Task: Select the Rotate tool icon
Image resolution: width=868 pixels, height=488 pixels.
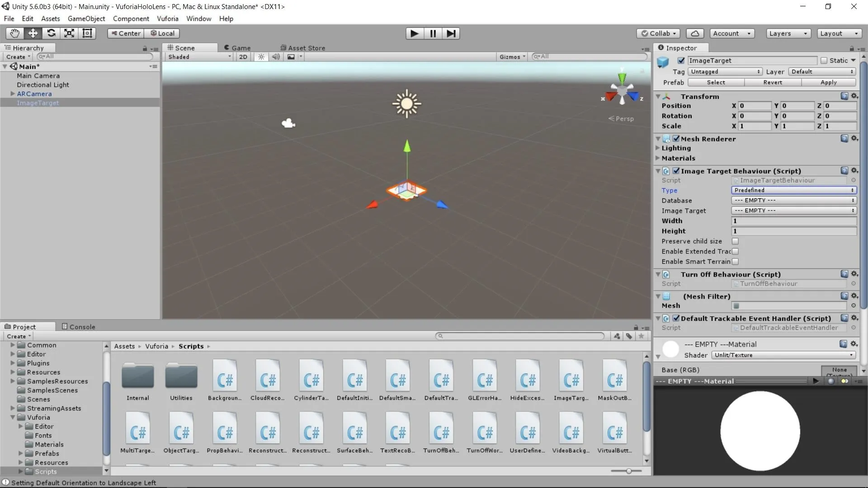Action: (x=51, y=33)
